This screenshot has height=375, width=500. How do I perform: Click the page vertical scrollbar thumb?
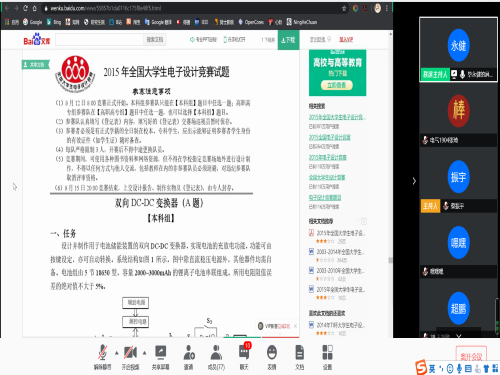click(x=390, y=260)
